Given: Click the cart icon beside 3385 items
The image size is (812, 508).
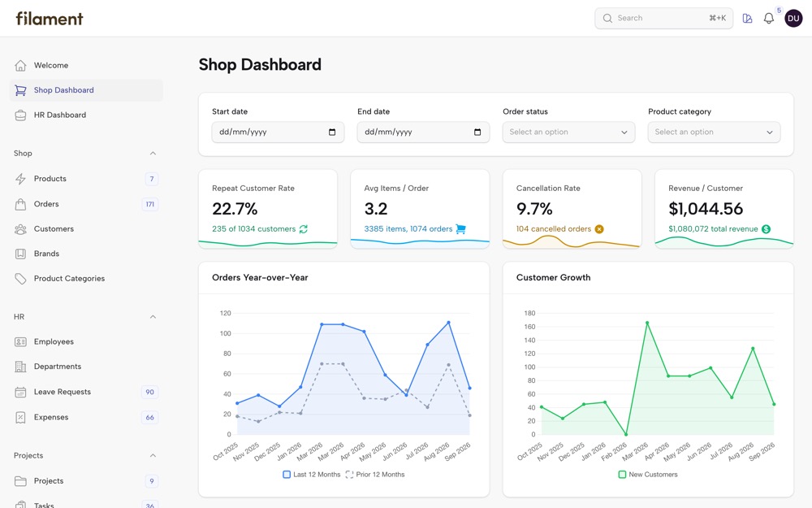Looking at the screenshot, I should click(x=460, y=229).
